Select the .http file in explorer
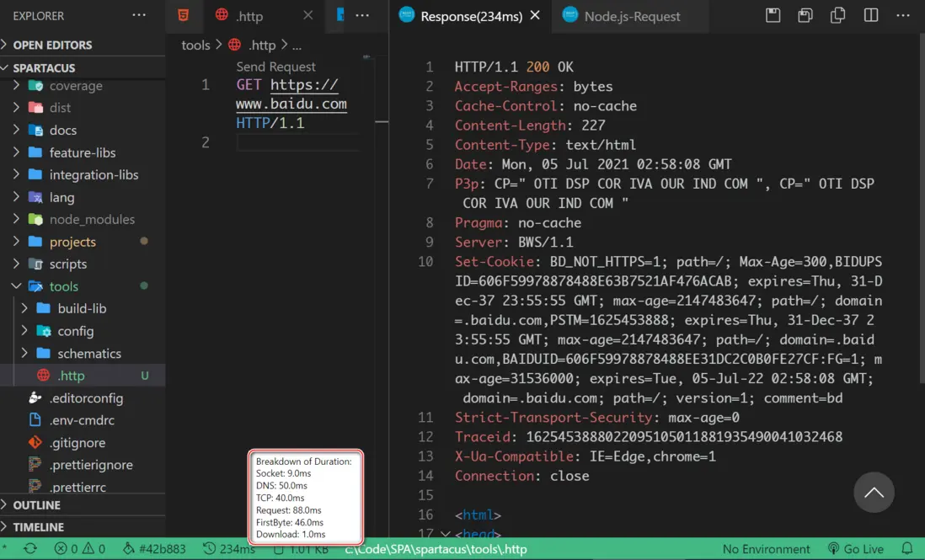The image size is (925, 560). coord(83,376)
